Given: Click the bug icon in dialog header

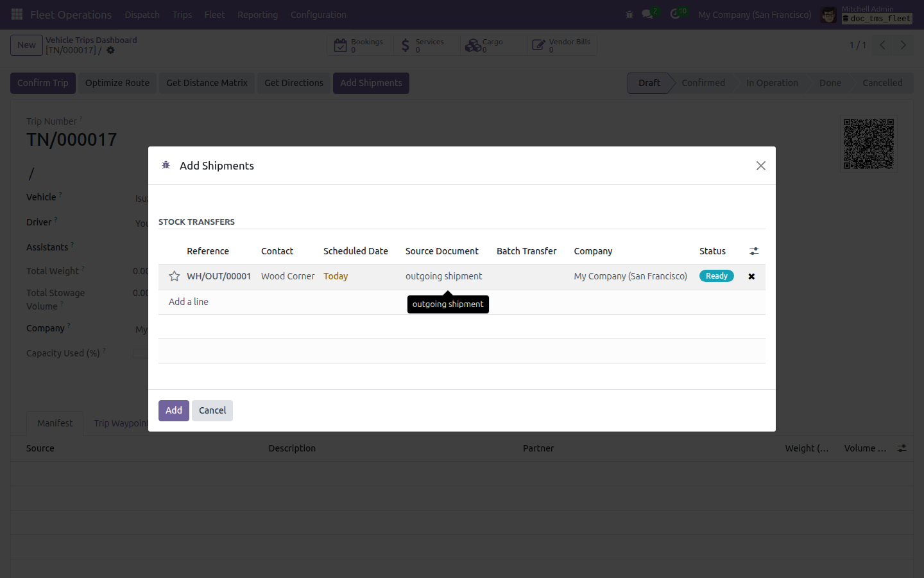Looking at the screenshot, I should [166, 165].
